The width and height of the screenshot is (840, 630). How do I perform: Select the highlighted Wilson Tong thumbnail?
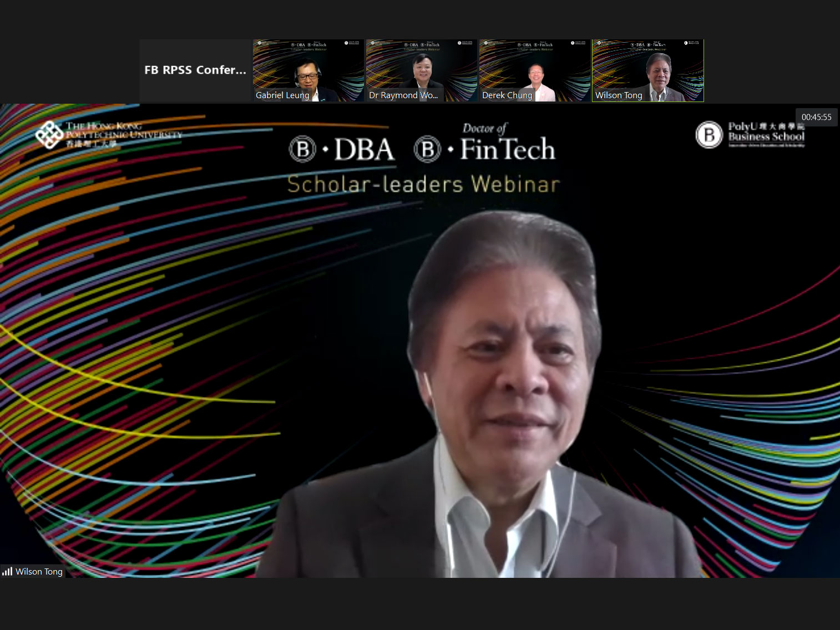648,70
